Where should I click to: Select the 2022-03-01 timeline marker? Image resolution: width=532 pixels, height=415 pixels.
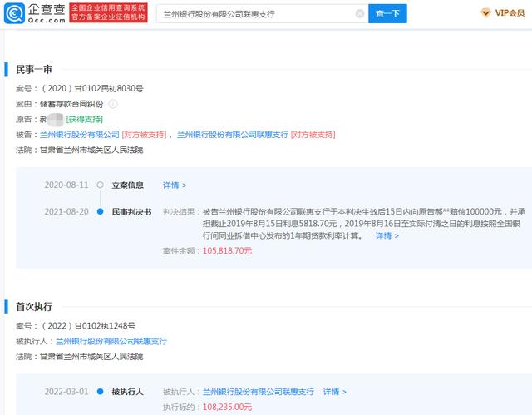pyautogui.click(x=100, y=392)
